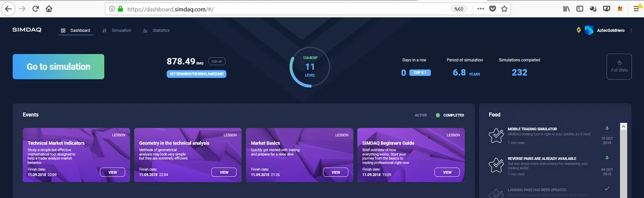Click green icon above 09 OCT 2018
Viewport: 644px width, 198px height.
click(x=607, y=158)
